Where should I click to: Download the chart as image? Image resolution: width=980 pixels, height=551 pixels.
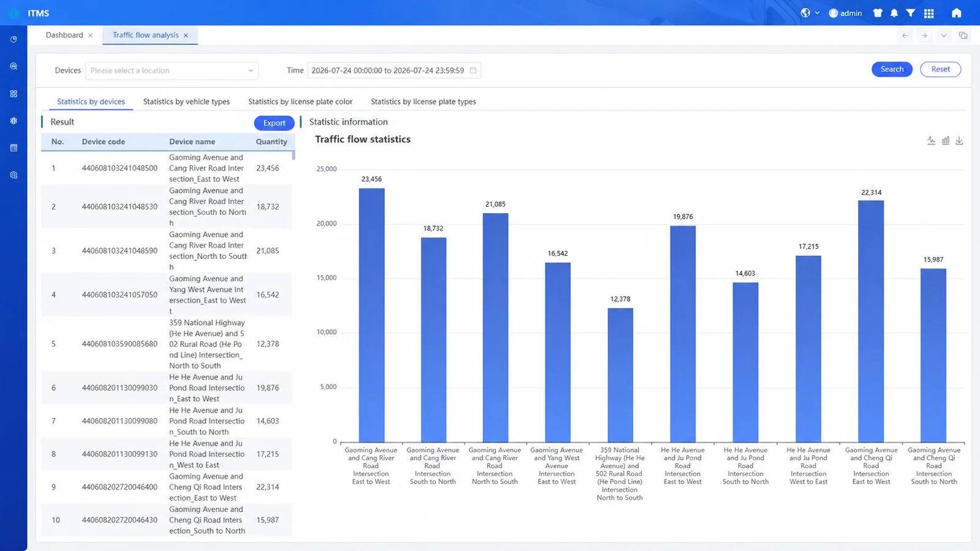click(x=959, y=141)
